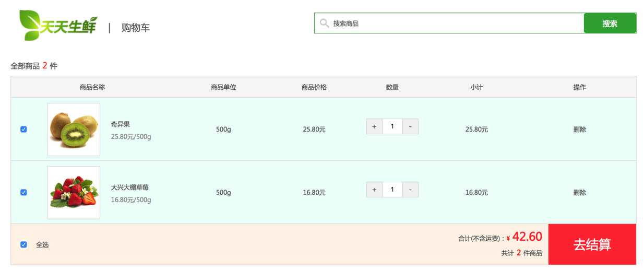Delete 奇异果 from the cart via 删除
Viewport: 644px width, 270px height.
pos(579,130)
